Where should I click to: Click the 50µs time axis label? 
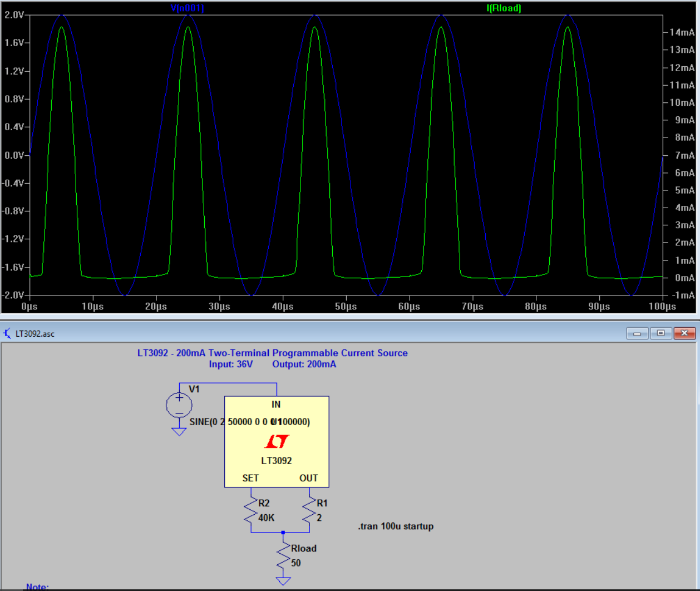[x=346, y=307]
